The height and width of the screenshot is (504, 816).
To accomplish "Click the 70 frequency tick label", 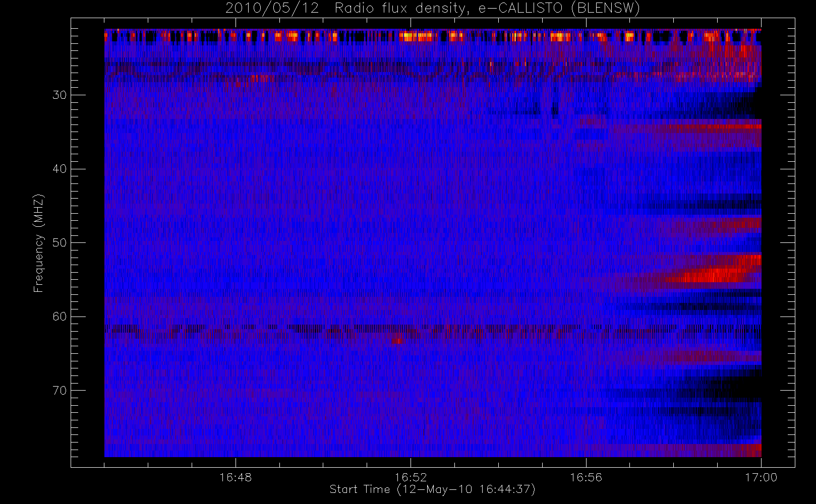I will point(60,391).
